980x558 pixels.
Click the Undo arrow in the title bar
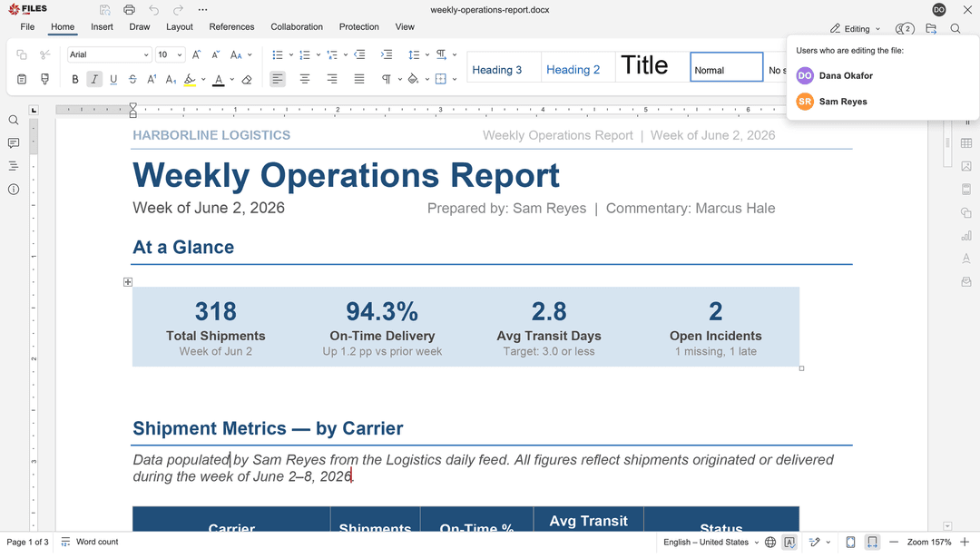point(153,10)
